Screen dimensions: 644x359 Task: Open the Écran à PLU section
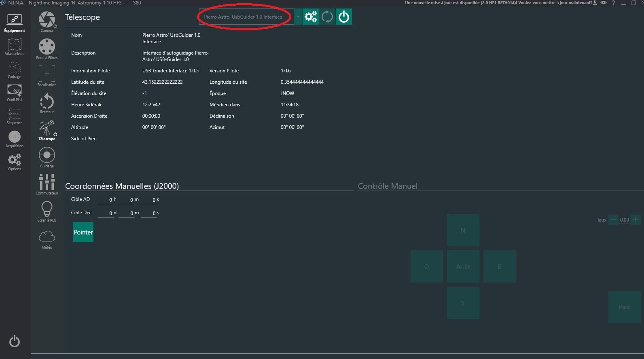coord(47,210)
